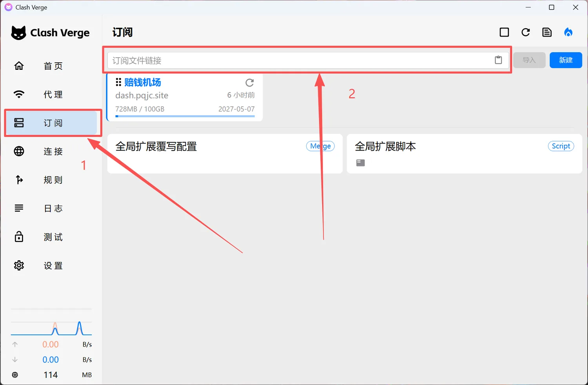Update all profiles with the header refresh icon
Screen dimensions: 588x385
coord(526,32)
